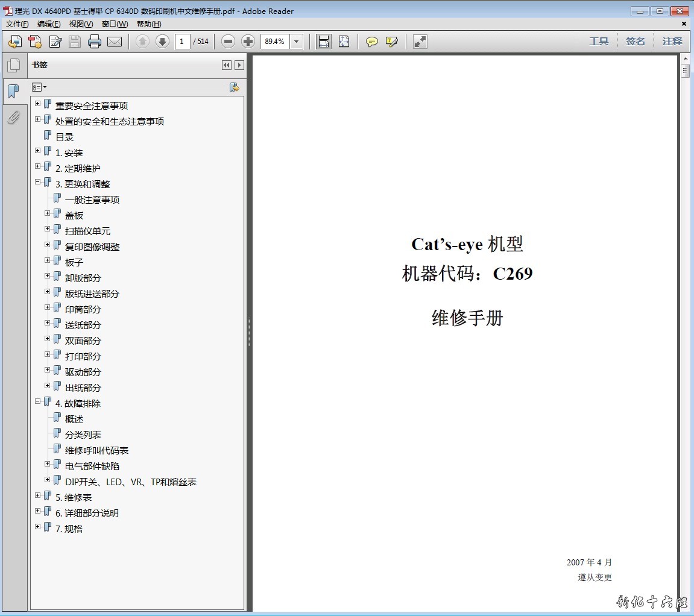Viewport: 694px width, 616px height.
Task: Open the 注释 pane
Action: coord(672,42)
